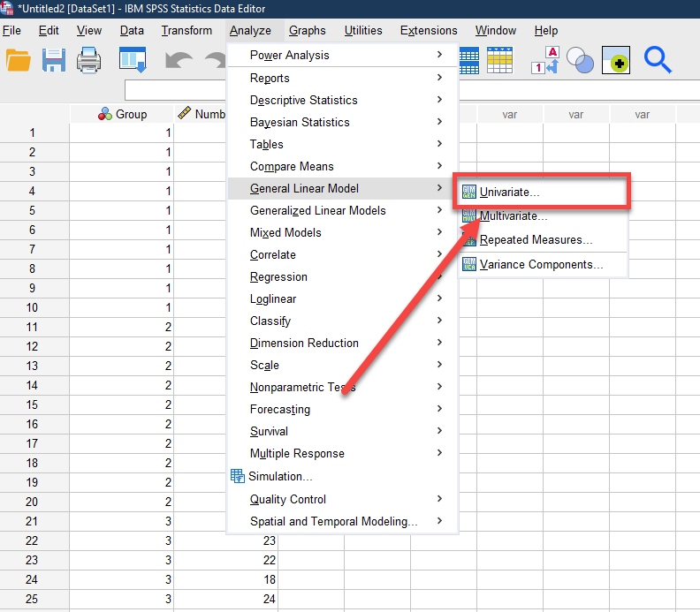Expand the Tables submenu
The height and width of the screenshot is (612, 700).
[x=343, y=144]
